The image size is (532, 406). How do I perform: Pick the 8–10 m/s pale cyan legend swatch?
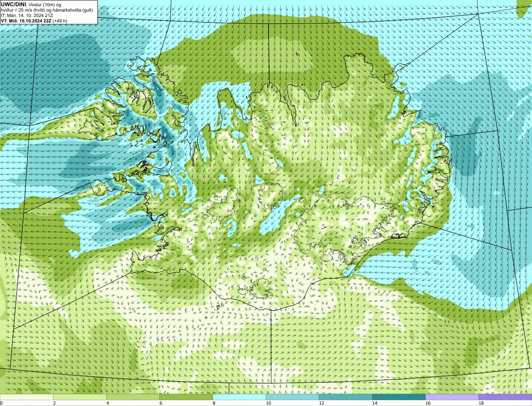click(x=239, y=397)
